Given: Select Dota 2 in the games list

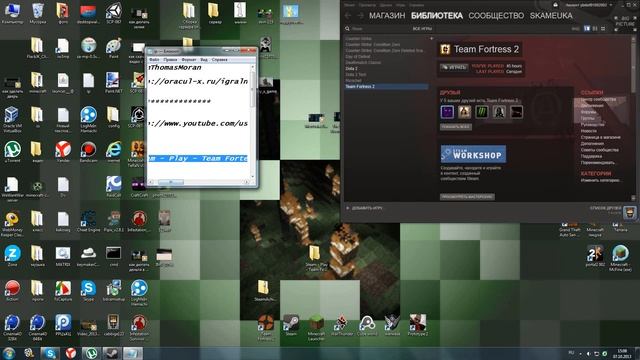Looking at the screenshot, I should [351, 69].
